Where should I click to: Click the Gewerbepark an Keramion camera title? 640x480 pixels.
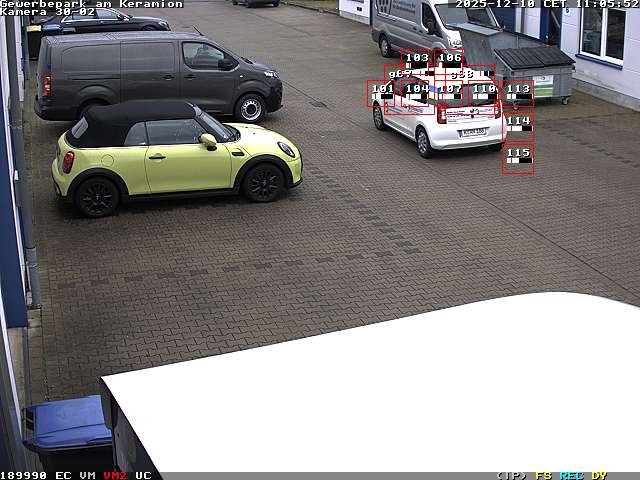click(92, 4)
